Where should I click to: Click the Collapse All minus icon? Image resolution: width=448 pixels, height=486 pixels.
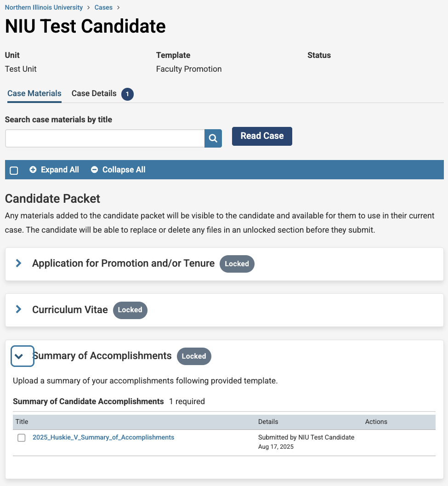pyautogui.click(x=95, y=170)
